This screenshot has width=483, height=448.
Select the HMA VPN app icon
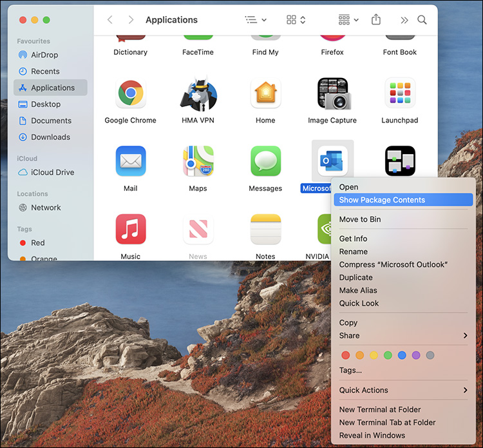tap(198, 93)
